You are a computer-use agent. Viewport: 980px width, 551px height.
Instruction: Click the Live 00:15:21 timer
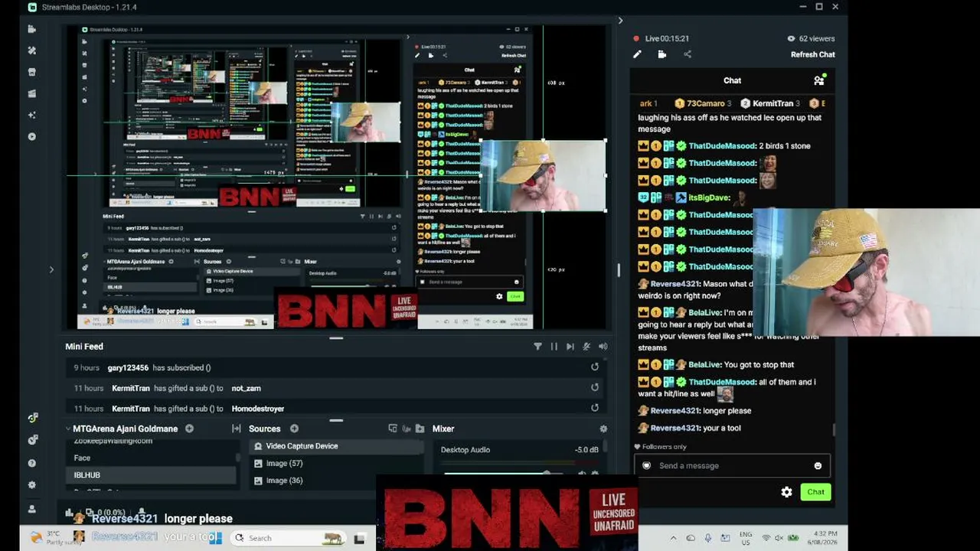(x=667, y=38)
